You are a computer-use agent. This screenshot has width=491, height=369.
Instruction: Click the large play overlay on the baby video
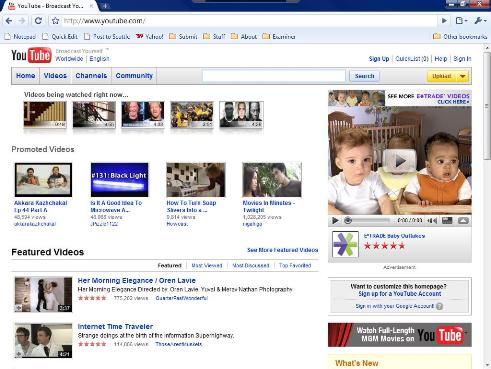point(399,161)
